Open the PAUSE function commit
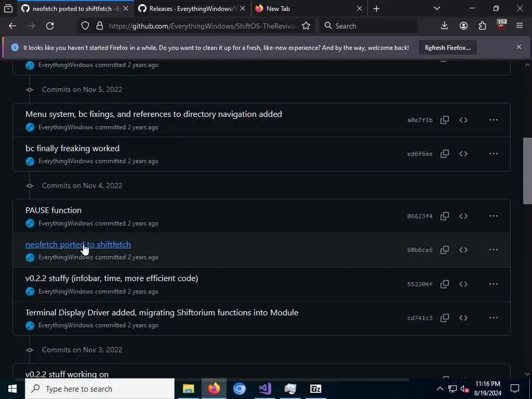 [54, 210]
